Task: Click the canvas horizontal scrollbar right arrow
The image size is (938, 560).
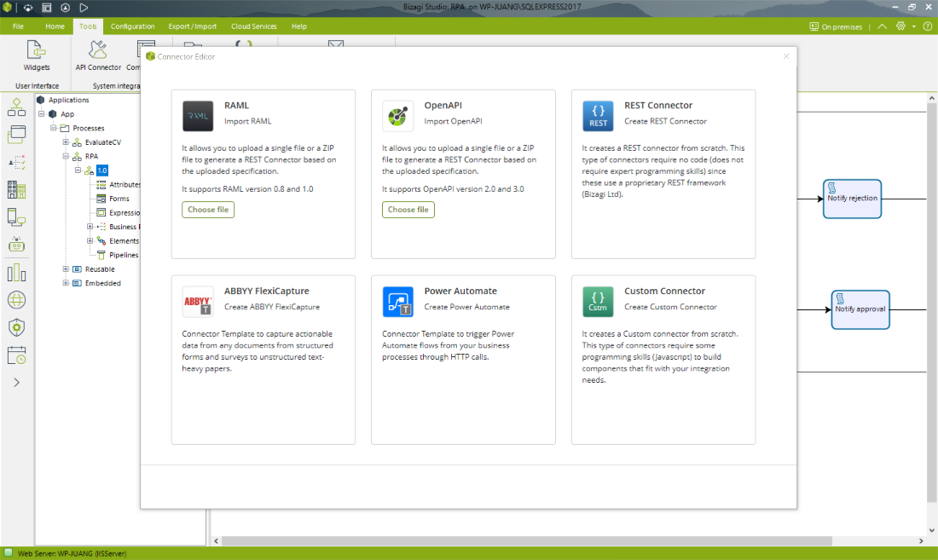Action: pos(921,541)
